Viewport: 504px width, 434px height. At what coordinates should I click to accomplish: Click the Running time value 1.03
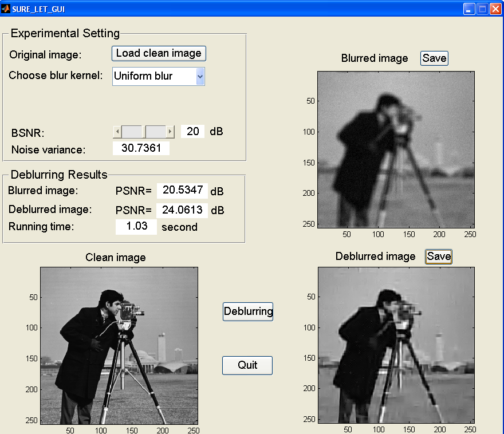click(x=136, y=227)
